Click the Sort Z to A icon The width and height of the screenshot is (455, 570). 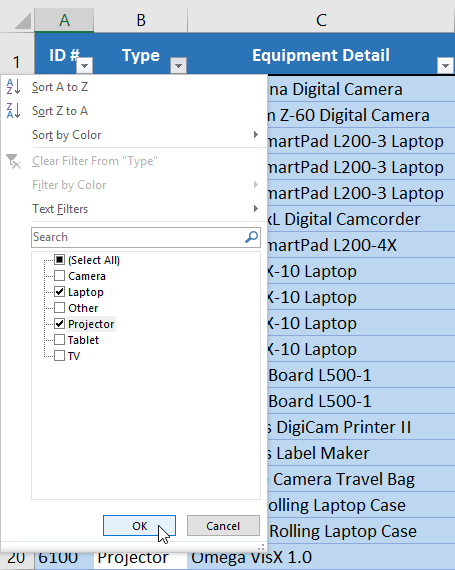[x=13, y=111]
